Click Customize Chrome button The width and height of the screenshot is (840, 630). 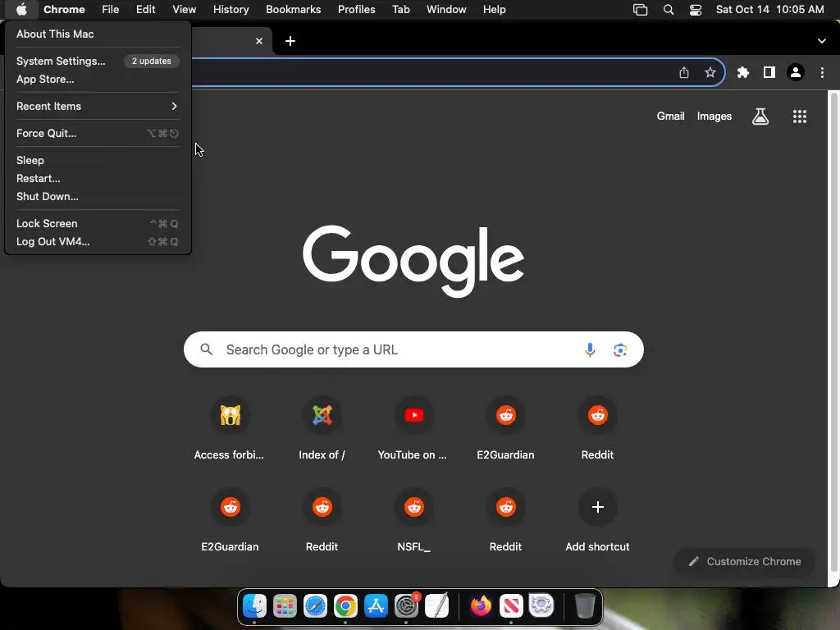[x=745, y=561]
